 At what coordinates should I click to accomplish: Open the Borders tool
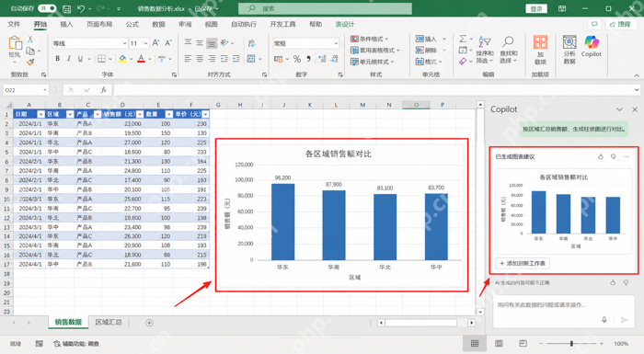(101, 59)
